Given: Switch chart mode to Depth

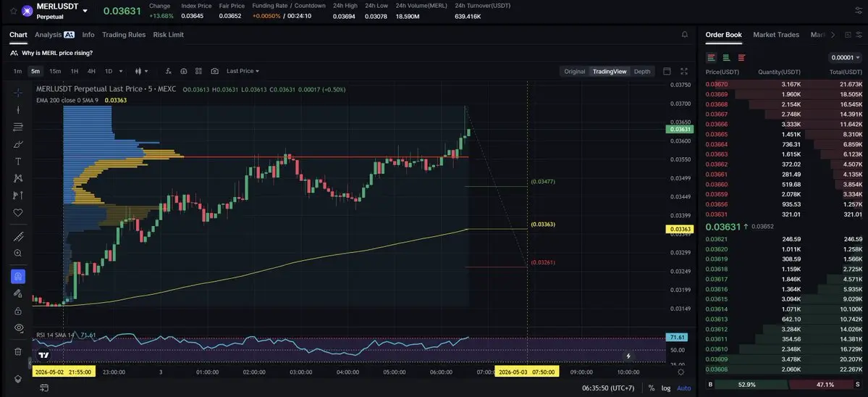Looking at the screenshot, I should pyautogui.click(x=642, y=72).
